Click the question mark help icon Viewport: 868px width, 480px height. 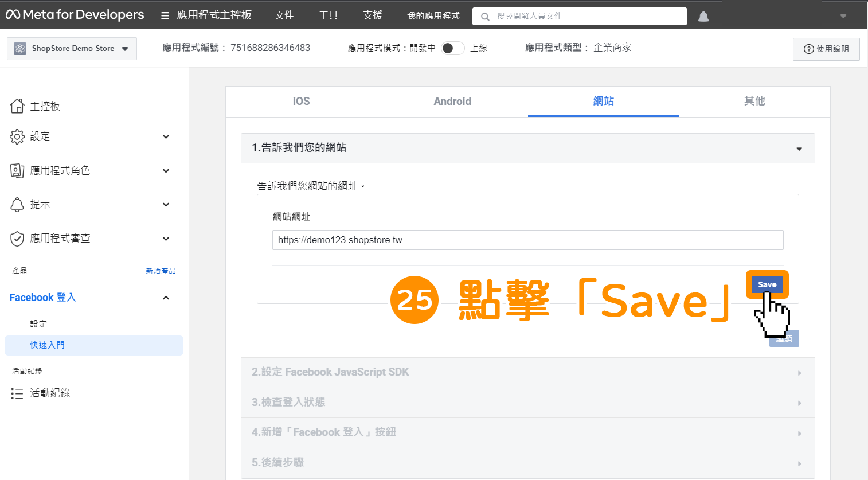click(x=809, y=49)
